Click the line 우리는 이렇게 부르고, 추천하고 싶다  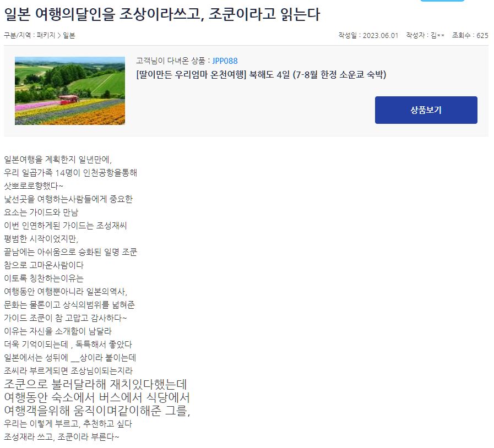coord(68,424)
